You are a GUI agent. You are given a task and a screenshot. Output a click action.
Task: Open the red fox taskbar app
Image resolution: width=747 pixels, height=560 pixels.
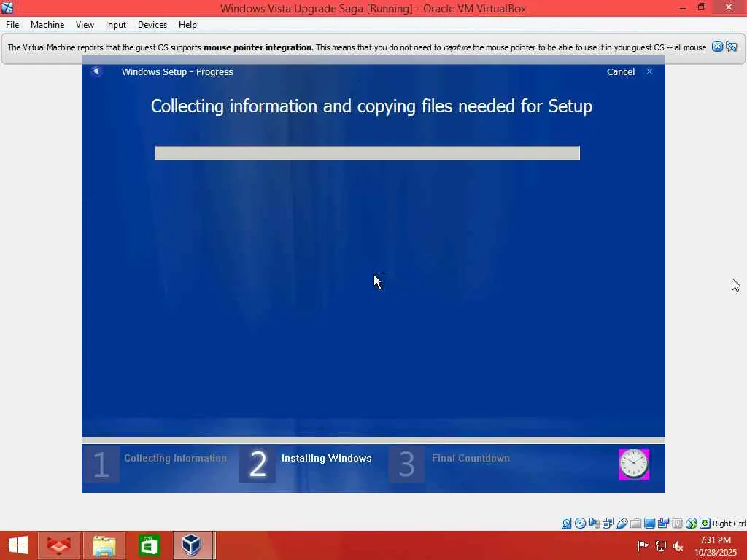click(x=58, y=545)
